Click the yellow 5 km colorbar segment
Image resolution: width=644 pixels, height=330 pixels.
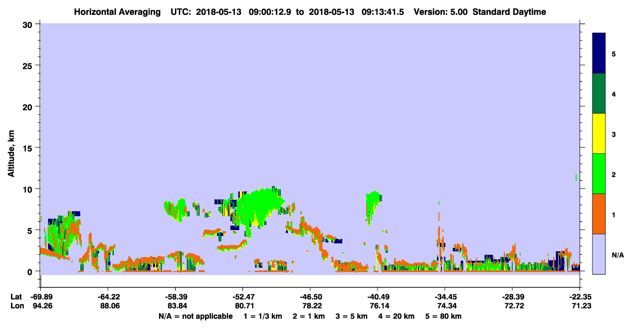tap(599, 134)
